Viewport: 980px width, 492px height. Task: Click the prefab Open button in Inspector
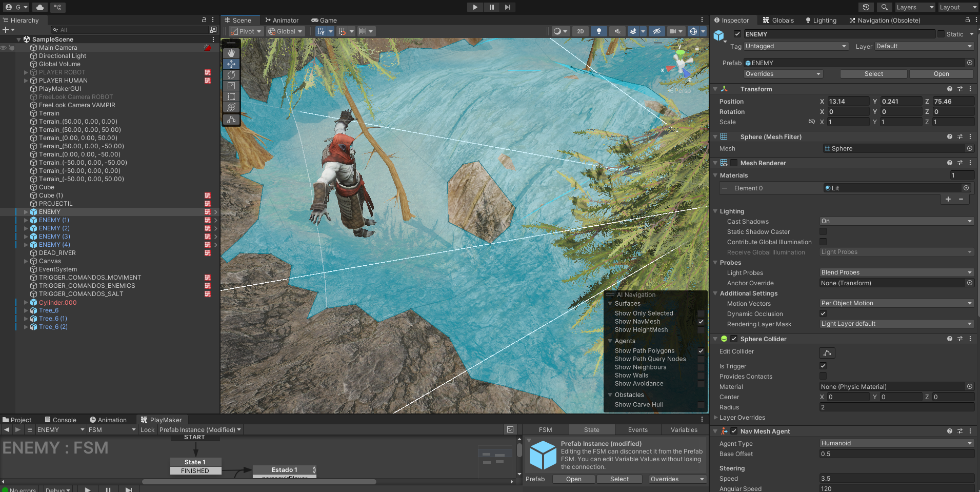pos(941,74)
